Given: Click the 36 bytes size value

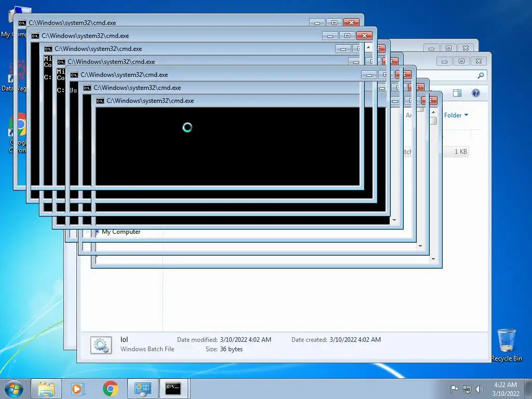Looking at the screenshot, I should click(231, 349).
